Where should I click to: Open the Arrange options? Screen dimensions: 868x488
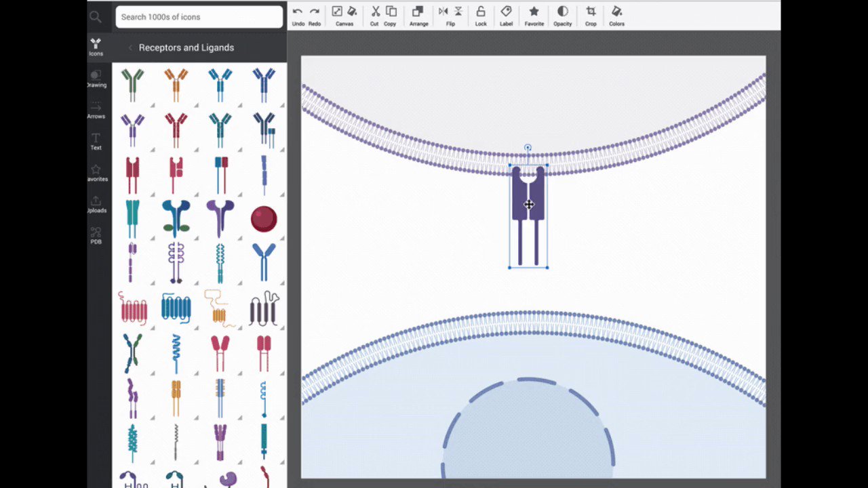418,16
